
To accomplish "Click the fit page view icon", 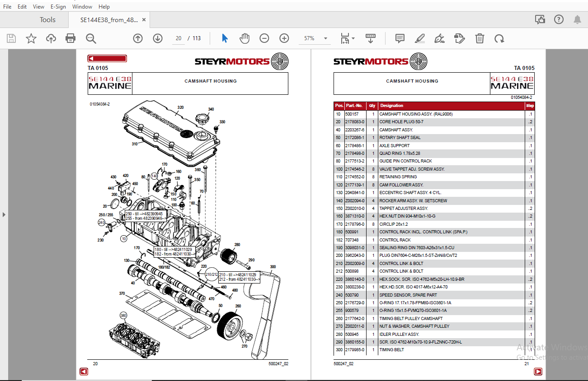I will (x=345, y=38).
